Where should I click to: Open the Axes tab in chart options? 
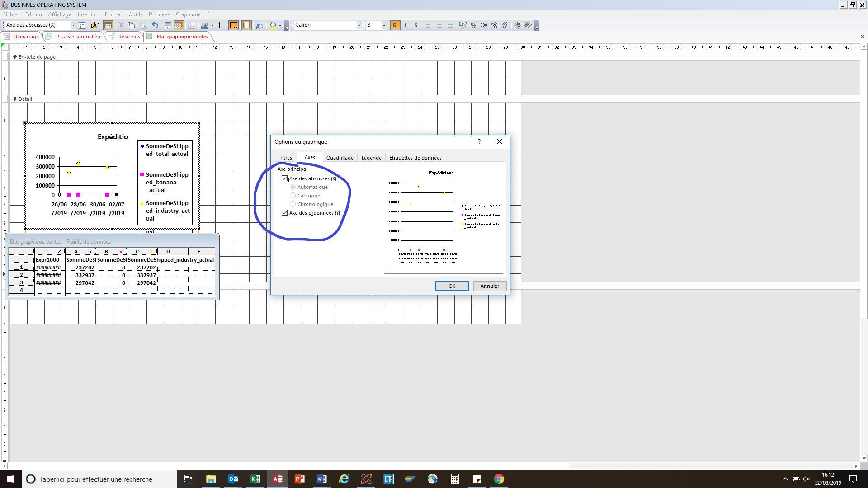pyautogui.click(x=309, y=157)
